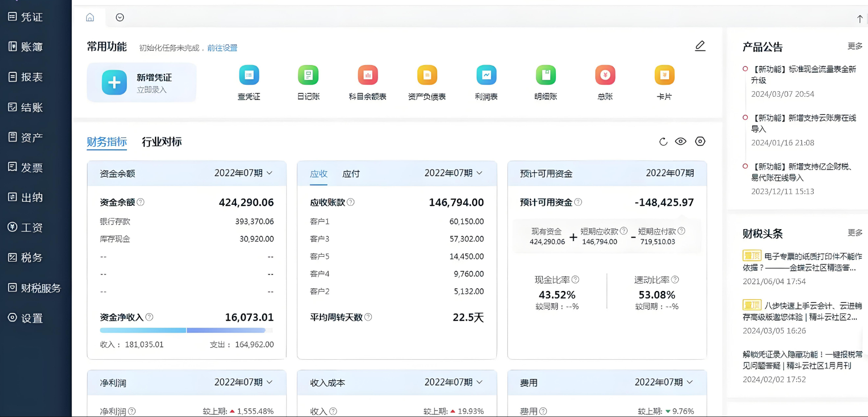Screen dimensions: 868x417
Task: Open the 工资 sidebar menu
Action: coord(26,227)
